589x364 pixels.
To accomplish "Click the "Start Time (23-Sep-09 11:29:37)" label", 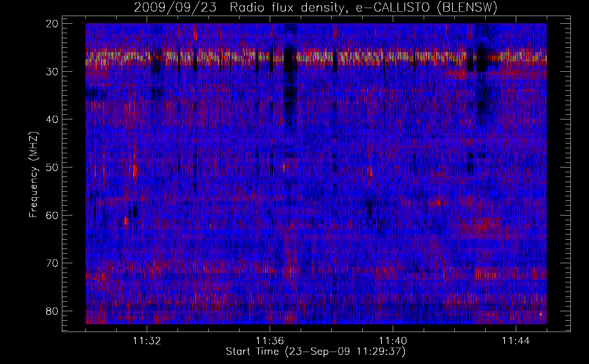I will (x=316, y=352).
